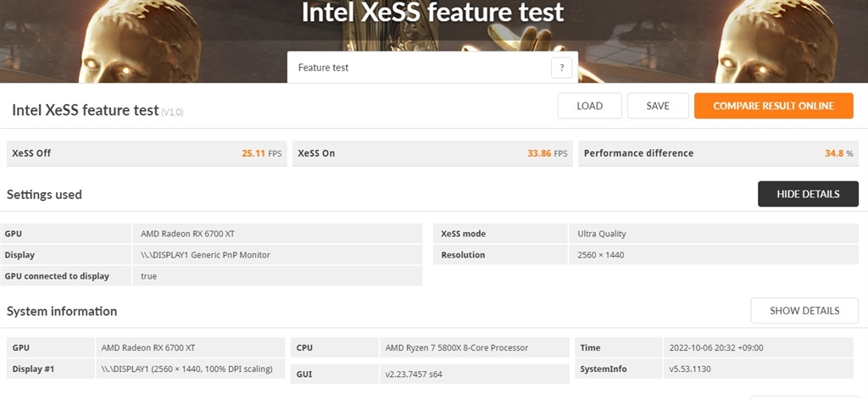Screen dimensions: 868x399
Task: Click the question mark help icon
Action: point(561,68)
